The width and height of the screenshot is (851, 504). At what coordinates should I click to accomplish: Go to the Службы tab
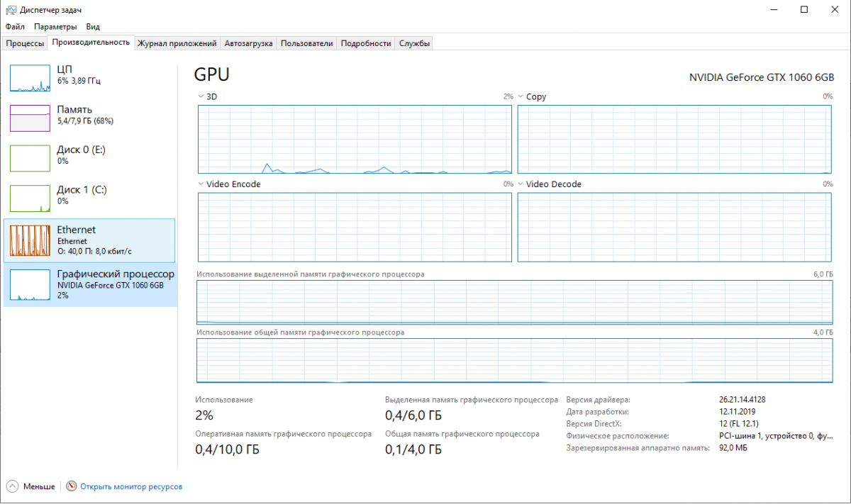coord(414,43)
